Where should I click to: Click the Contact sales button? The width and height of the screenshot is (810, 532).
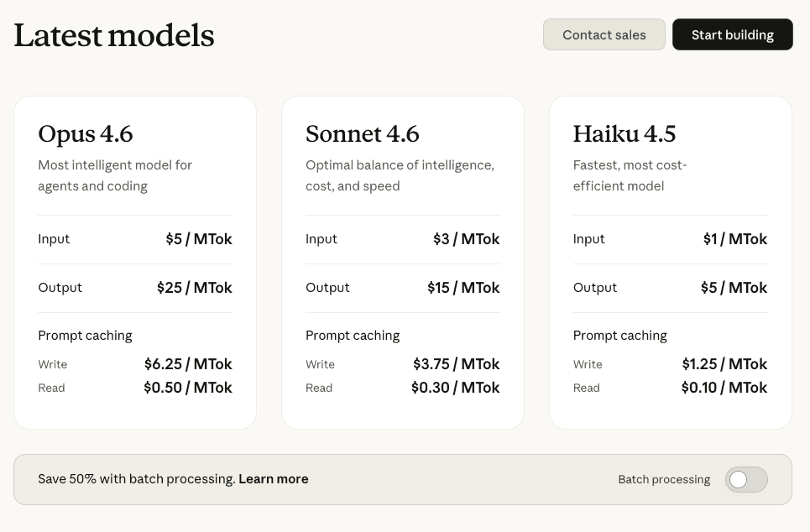tap(604, 34)
